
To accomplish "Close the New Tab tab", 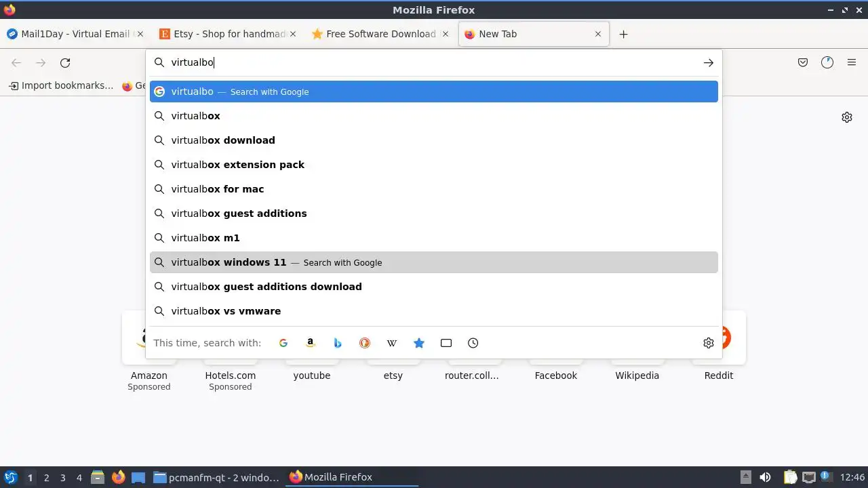I will [x=597, y=34].
